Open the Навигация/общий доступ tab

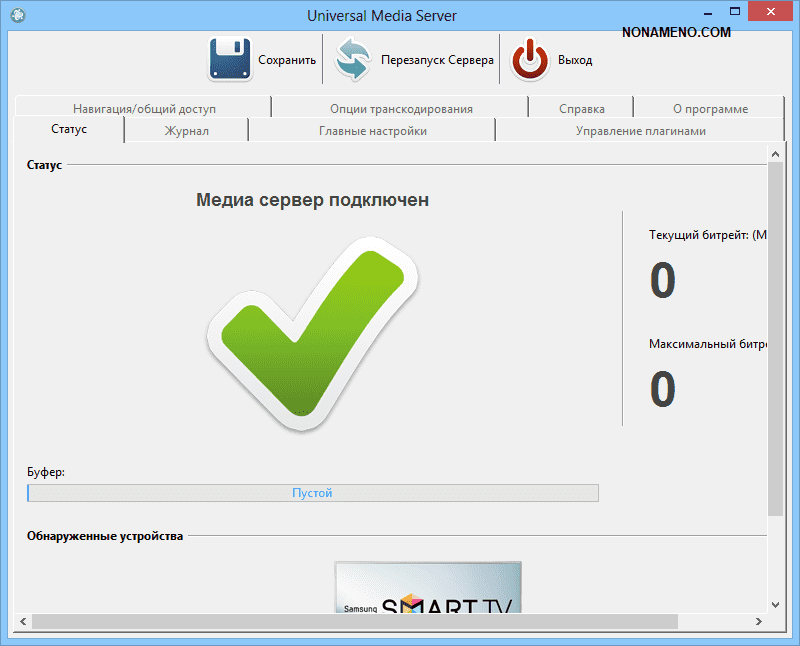tap(144, 108)
